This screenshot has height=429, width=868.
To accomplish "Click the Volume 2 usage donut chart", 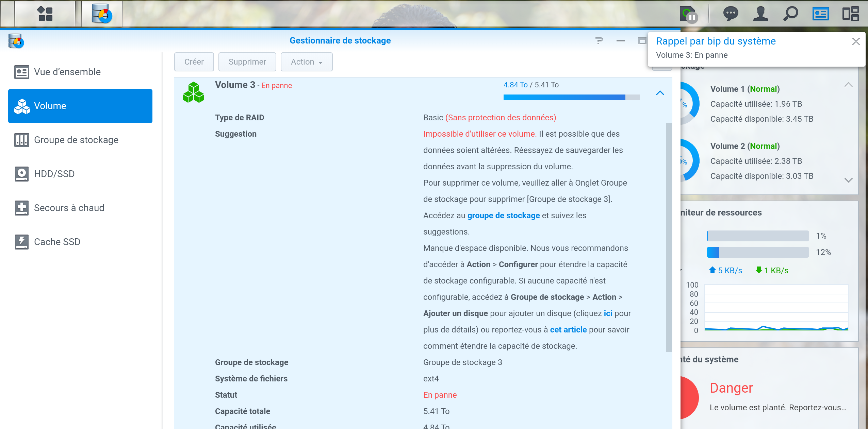I will pos(689,160).
